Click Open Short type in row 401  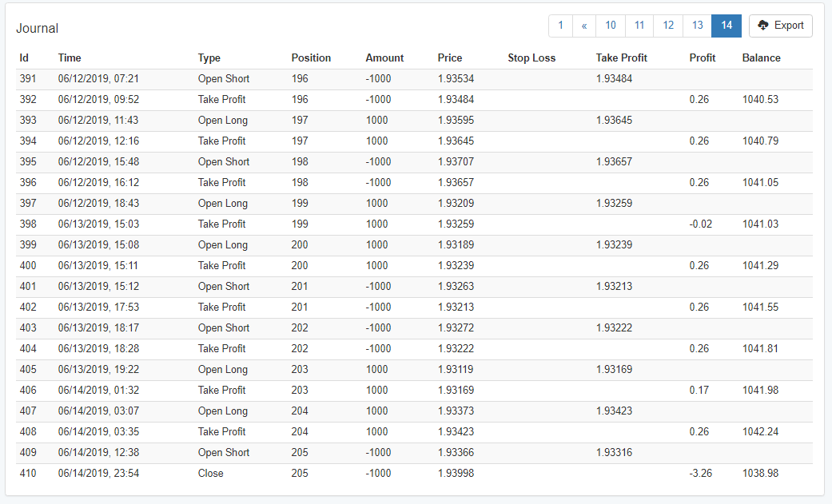click(x=224, y=286)
